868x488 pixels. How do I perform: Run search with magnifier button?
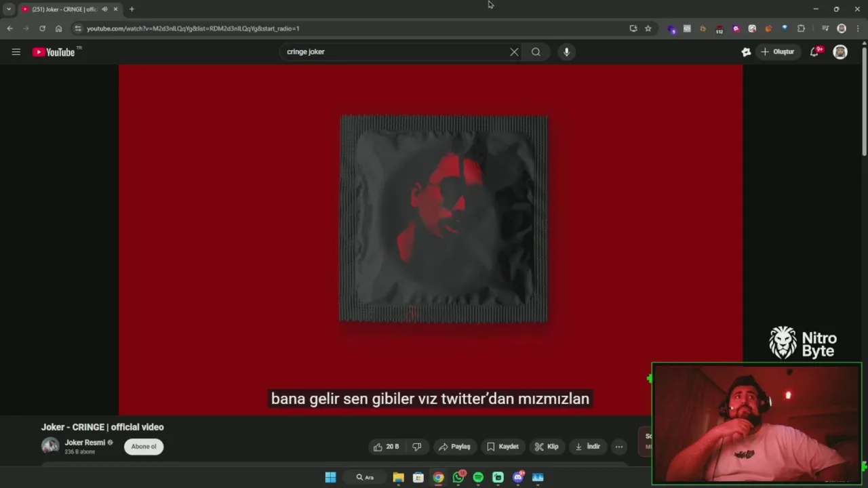coord(536,52)
